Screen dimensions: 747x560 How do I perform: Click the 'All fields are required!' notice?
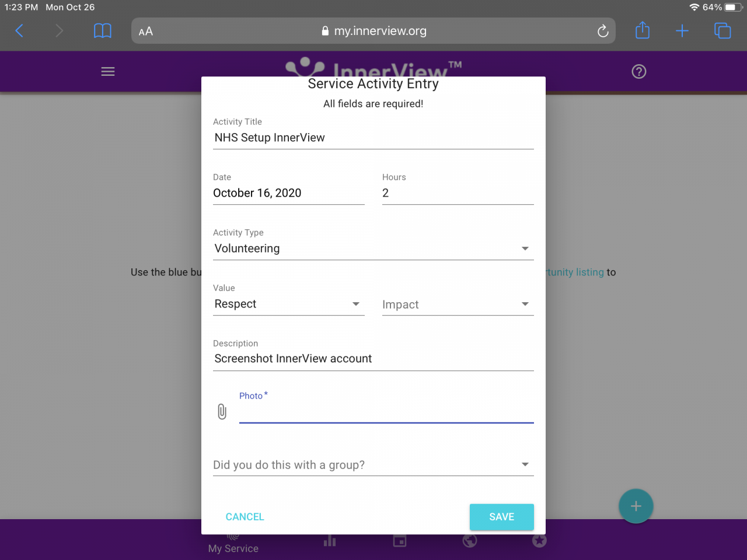click(x=373, y=104)
